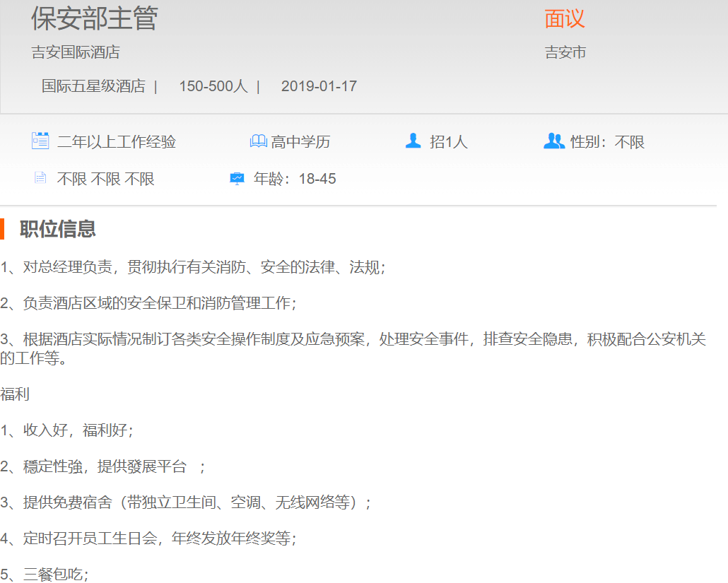Click the 吉安市 location text

[x=565, y=52]
